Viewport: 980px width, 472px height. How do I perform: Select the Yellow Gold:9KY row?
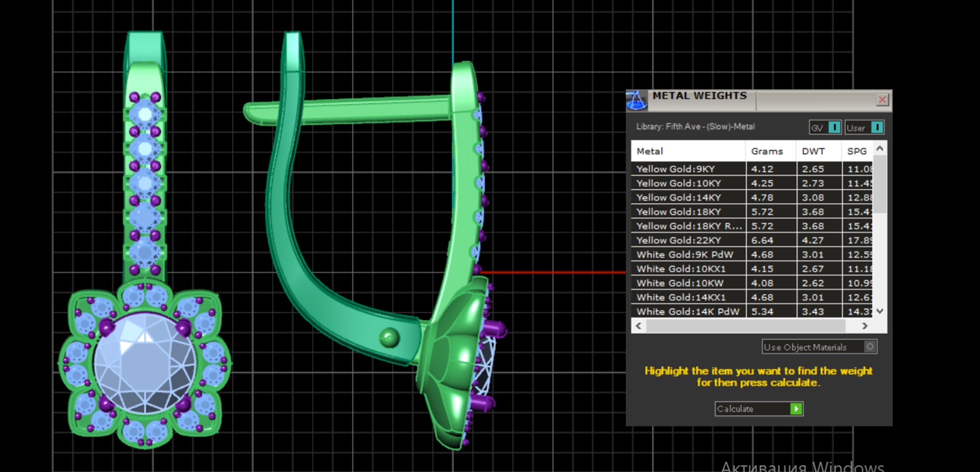pyautogui.click(x=752, y=169)
